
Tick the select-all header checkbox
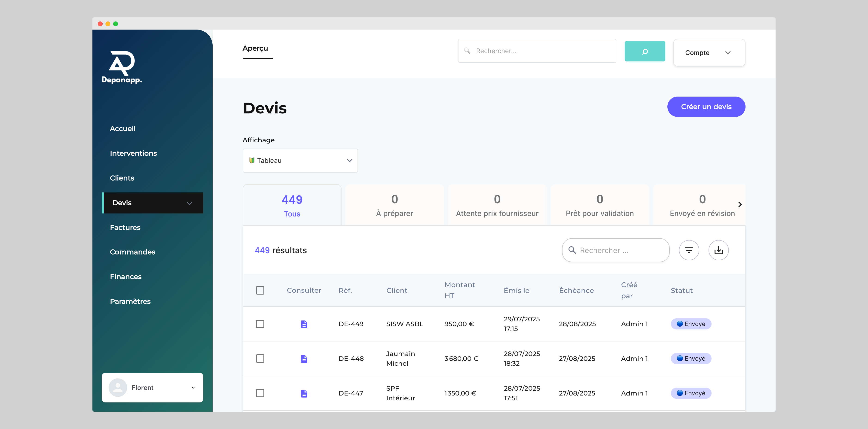click(x=260, y=290)
